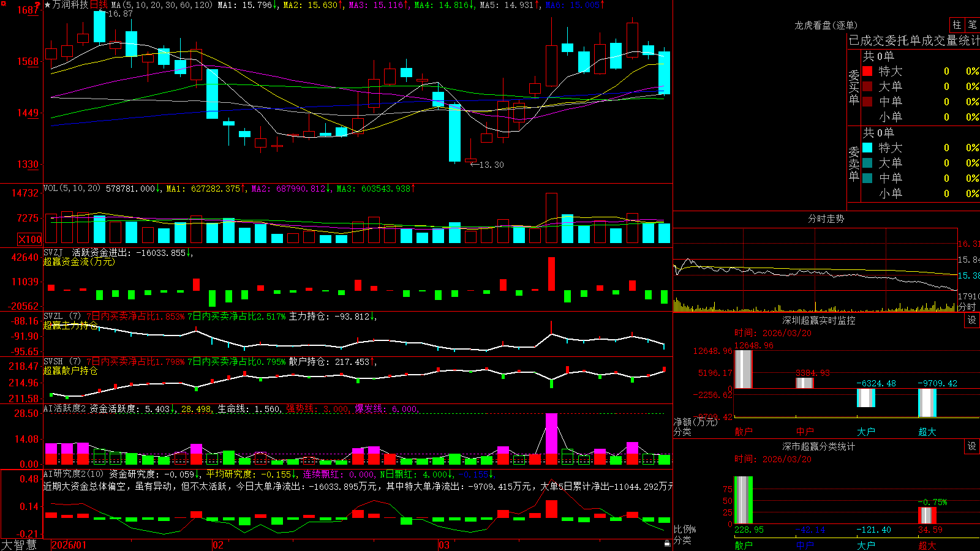Click the 散户 label under 深圳超赢实时监控
980x551 pixels.
743,432
